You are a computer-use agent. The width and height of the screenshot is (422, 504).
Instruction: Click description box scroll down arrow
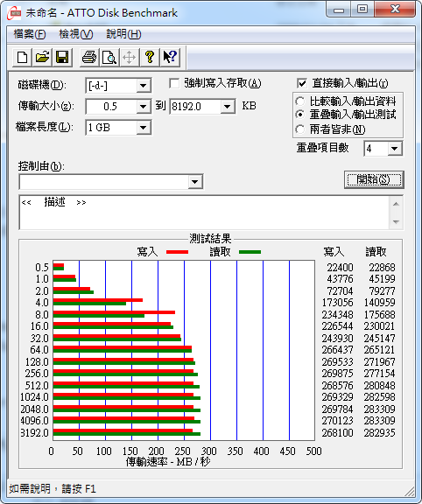396,221
